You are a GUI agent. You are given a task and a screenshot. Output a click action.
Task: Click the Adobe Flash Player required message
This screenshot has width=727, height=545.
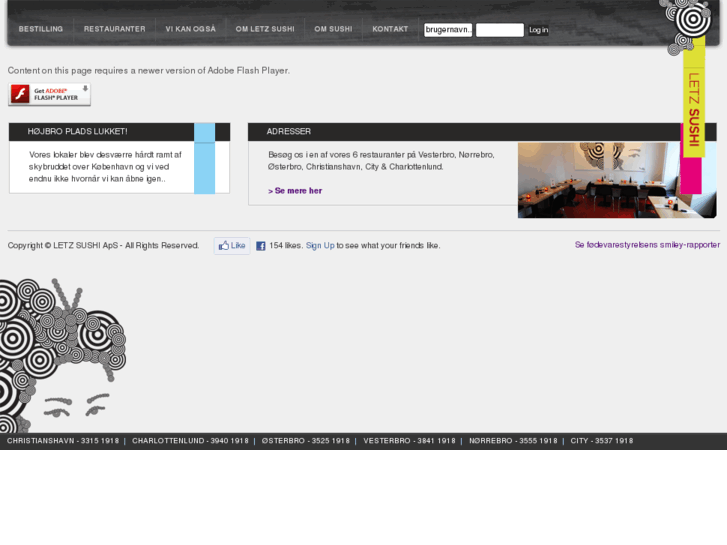point(148,71)
